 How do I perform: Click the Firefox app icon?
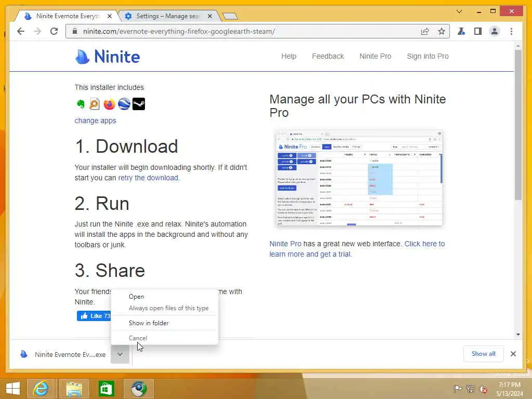pyautogui.click(x=109, y=104)
